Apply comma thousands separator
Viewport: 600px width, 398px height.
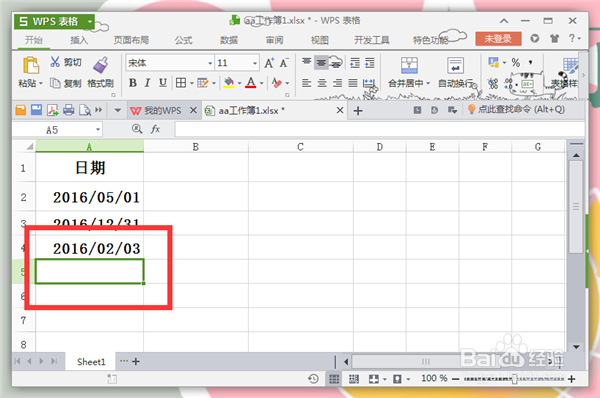click(530, 62)
